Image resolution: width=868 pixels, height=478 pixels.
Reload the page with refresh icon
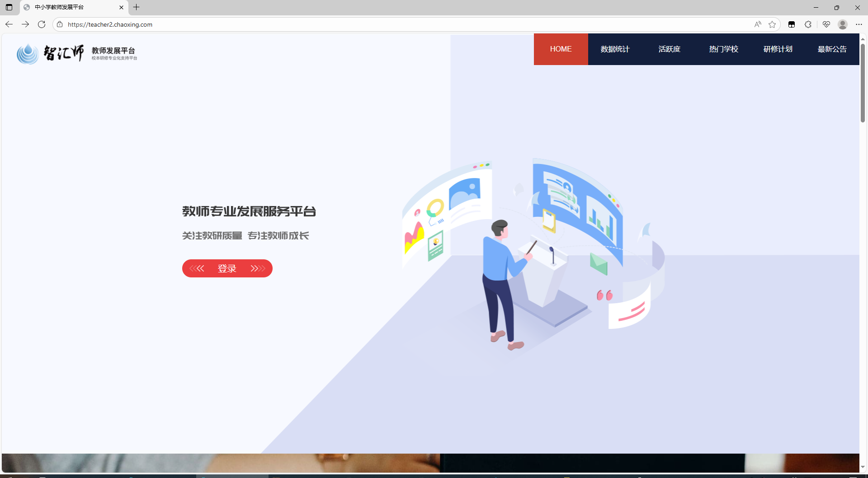click(x=42, y=24)
